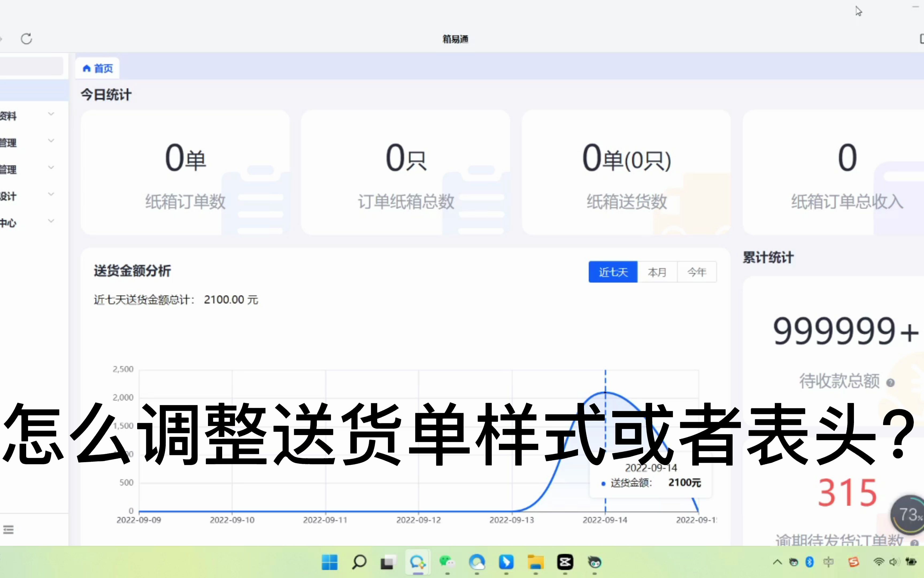Expand the 中心 sidebar menu chevron
This screenshot has width=924, height=578.
pyautogui.click(x=51, y=221)
